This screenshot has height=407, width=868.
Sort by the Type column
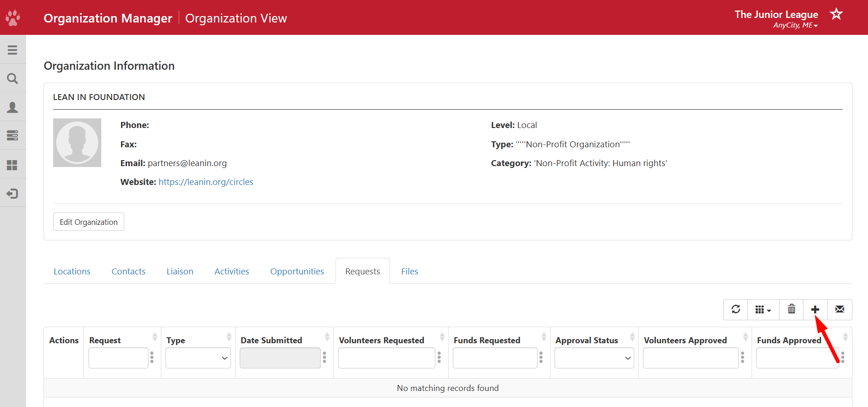click(229, 337)
